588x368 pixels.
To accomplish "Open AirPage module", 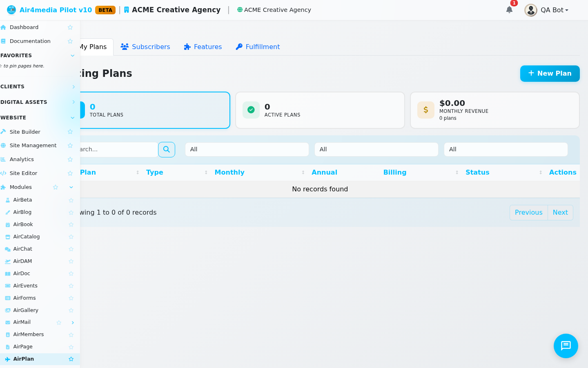I will point(23,347).
